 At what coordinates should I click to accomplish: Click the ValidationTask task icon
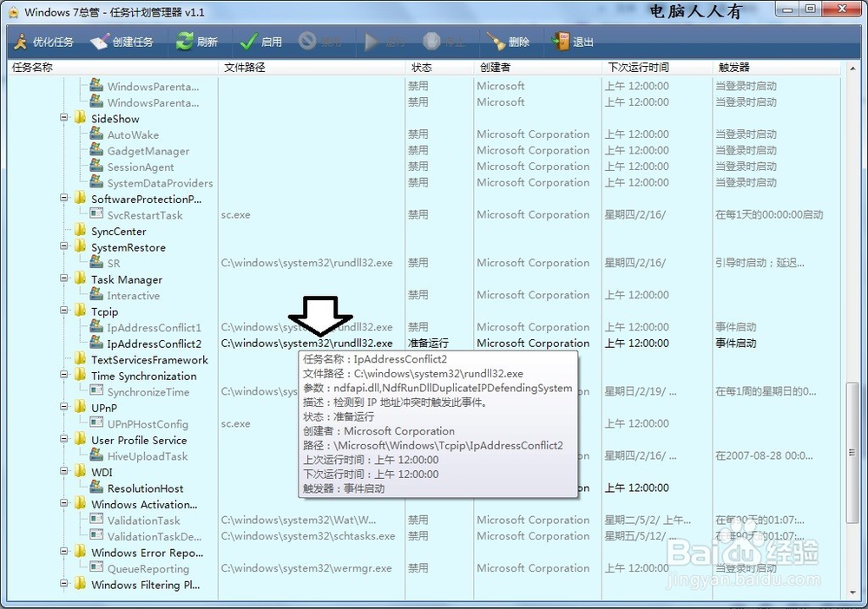click(x=96, y=519)
